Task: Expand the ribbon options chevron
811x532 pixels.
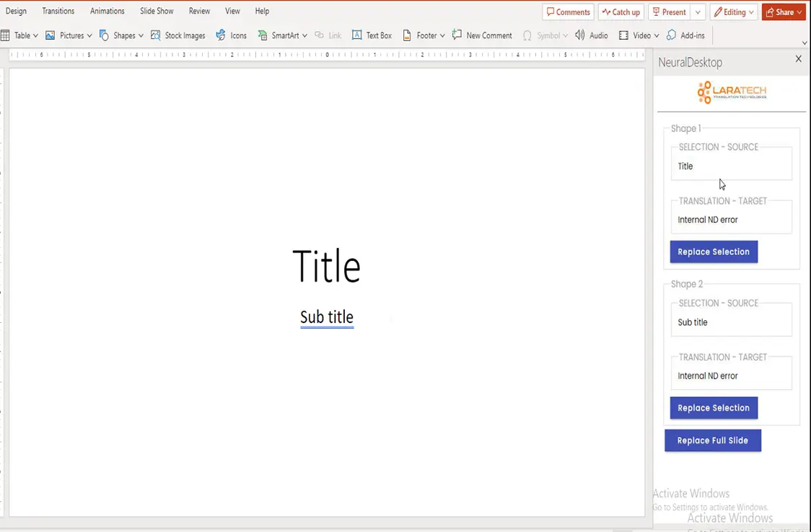Action: click(805, 43)
